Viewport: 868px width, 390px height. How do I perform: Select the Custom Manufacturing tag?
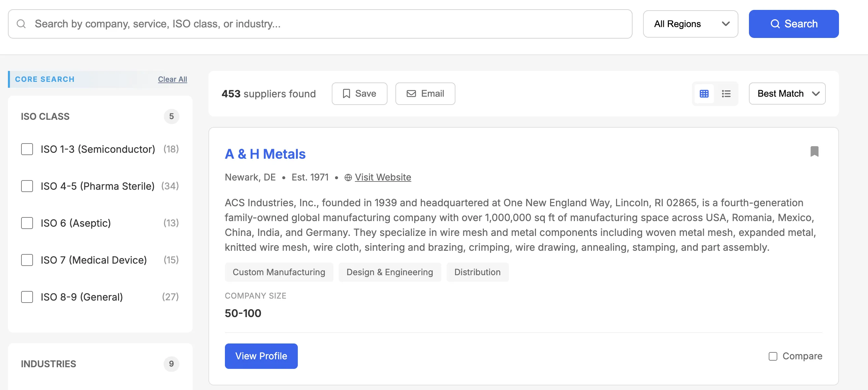coord(279,272)
